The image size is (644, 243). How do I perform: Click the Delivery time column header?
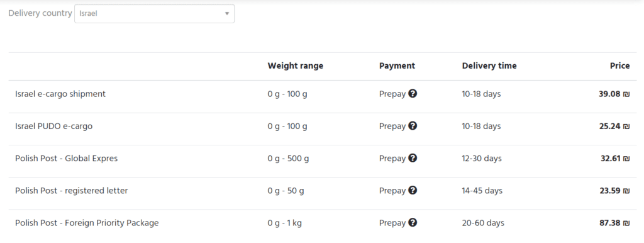coord(489,66)
